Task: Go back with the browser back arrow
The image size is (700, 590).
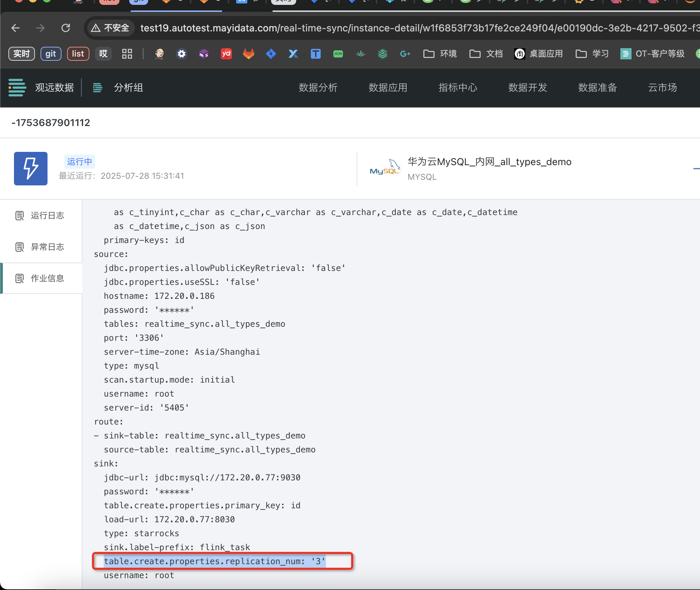Action: pyautogui.click(x=15, y=28)
